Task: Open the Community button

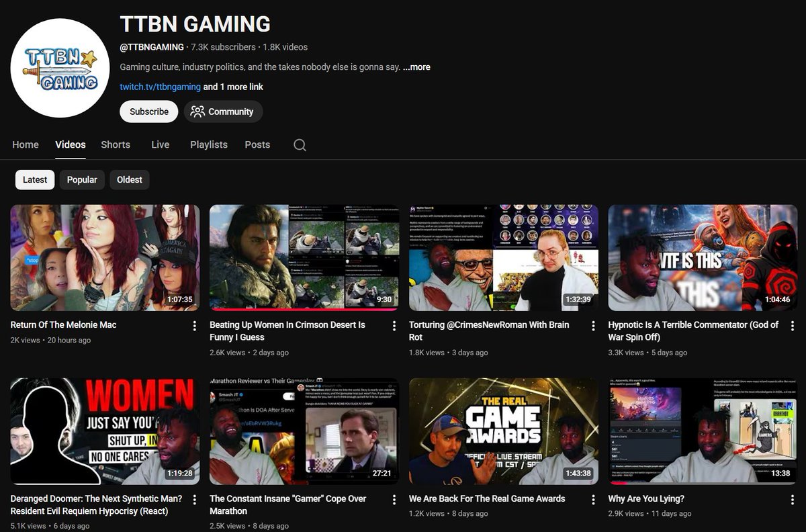Action: [x=223, y=112]
